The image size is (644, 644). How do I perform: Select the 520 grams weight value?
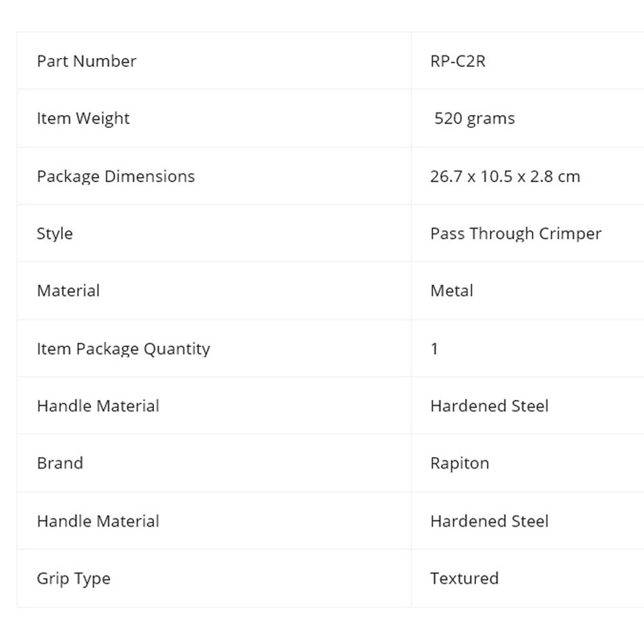click(x=474, y=118)
